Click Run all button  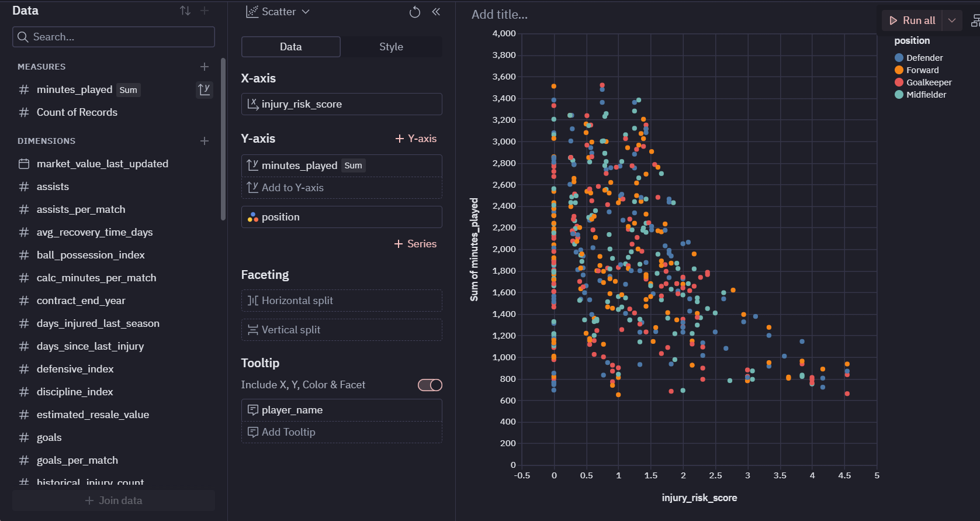pos(912,20)
